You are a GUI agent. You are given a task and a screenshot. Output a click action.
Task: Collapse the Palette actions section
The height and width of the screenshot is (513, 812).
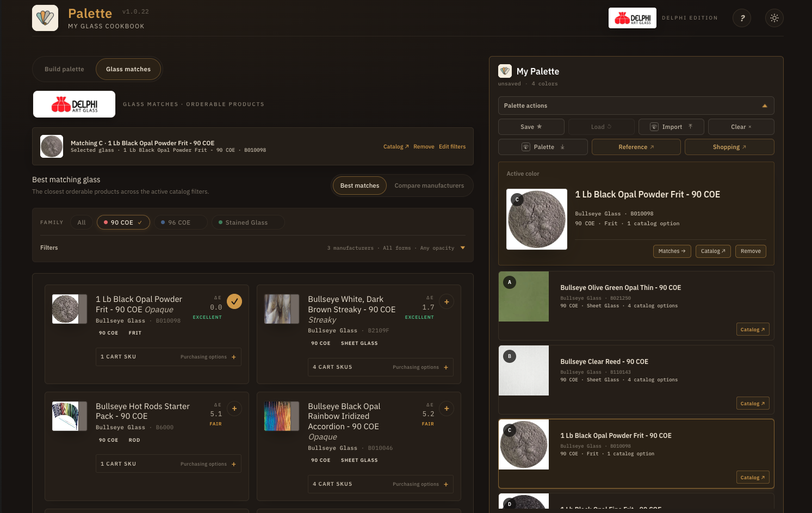click(x=636, y=106)
